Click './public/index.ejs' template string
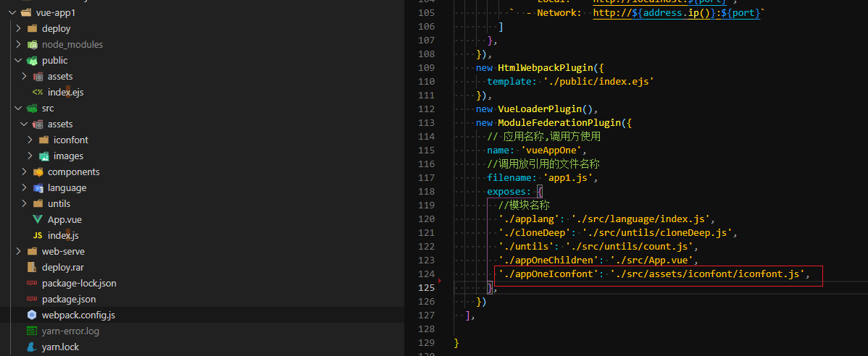This screenshot has width=868, height=356. 599,82
